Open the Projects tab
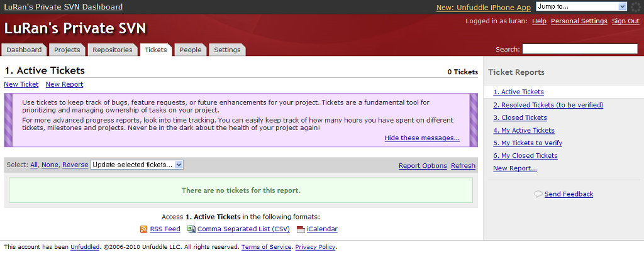This screenshot has height=257, width=644. click(x=67, y=50)
